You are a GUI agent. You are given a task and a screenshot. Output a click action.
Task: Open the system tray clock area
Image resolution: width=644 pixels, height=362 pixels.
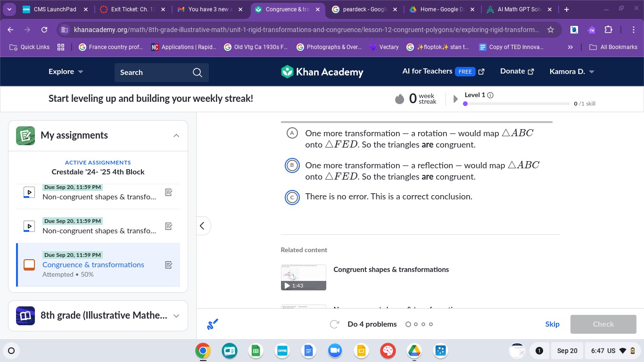tap(613, 351)
